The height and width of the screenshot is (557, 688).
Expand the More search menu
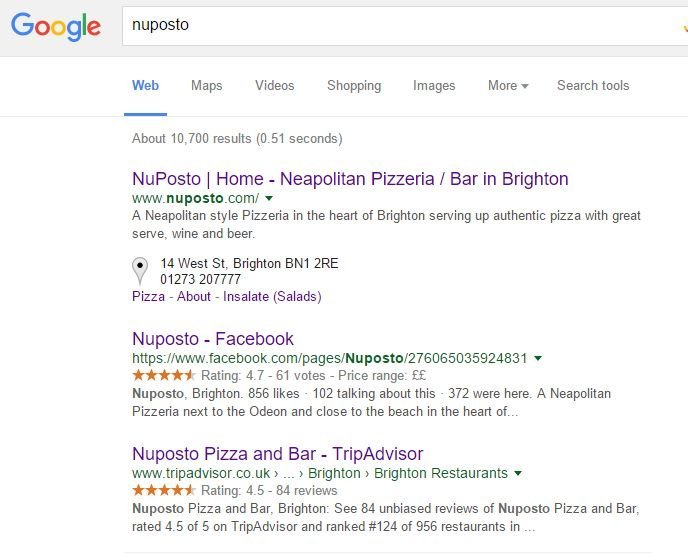click(508, 86)
